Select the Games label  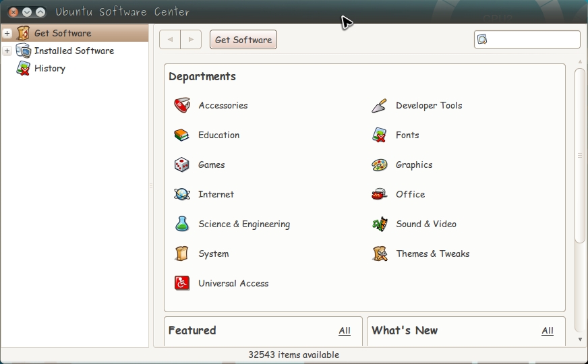212,164
